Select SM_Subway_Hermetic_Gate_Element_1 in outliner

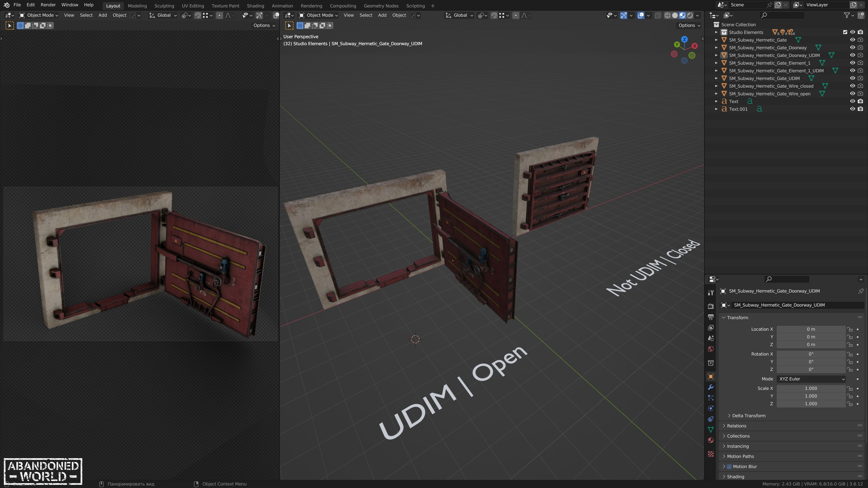(770, 63)
